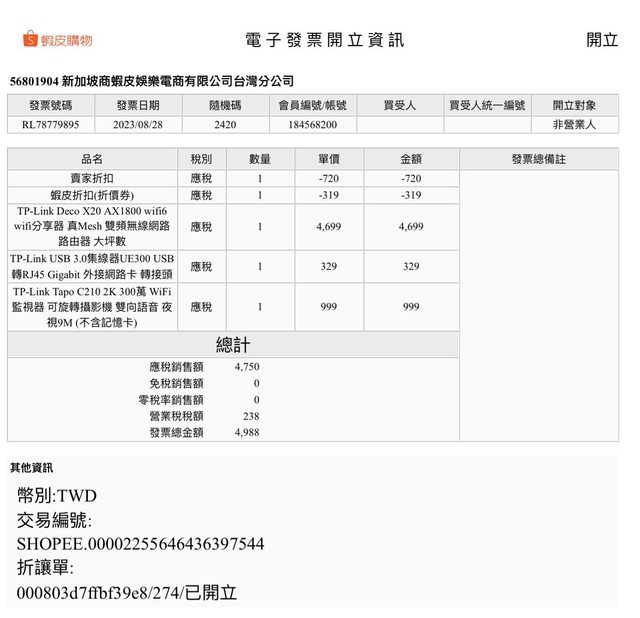The image size is (640, 618).
Task: Select transaction ID SHOPEE.00002255646436397544
Action: (x=140, y=544)
